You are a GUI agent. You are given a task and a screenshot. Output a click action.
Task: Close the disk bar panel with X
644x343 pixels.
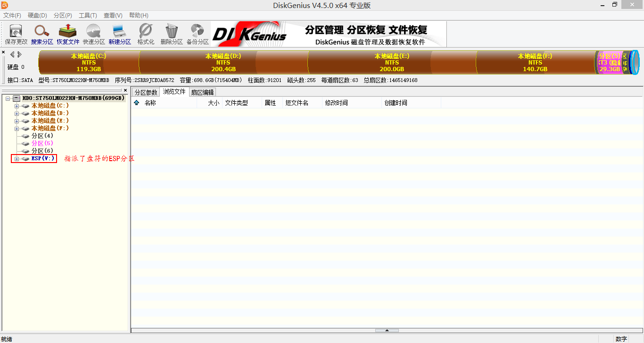3,52
